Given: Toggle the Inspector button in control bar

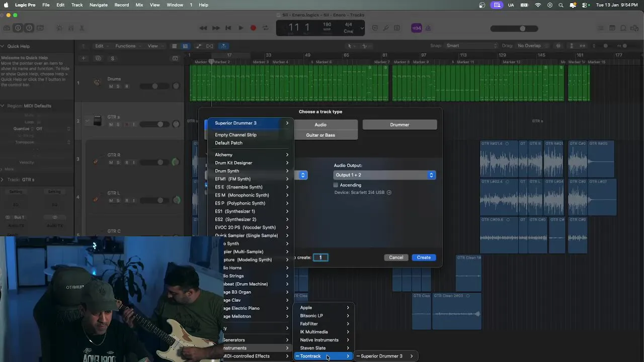Looking at the screenshot, I should [18, 28].
